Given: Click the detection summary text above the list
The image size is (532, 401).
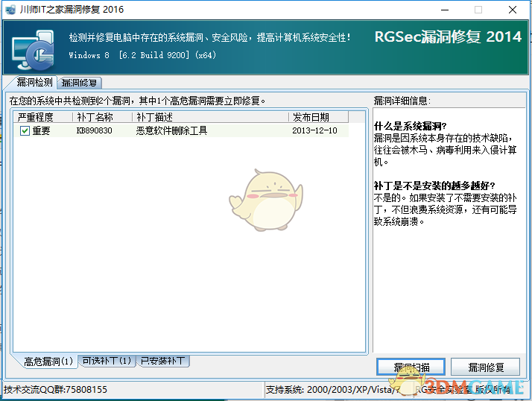Looking at the screenshot, I should coord(137,101).
